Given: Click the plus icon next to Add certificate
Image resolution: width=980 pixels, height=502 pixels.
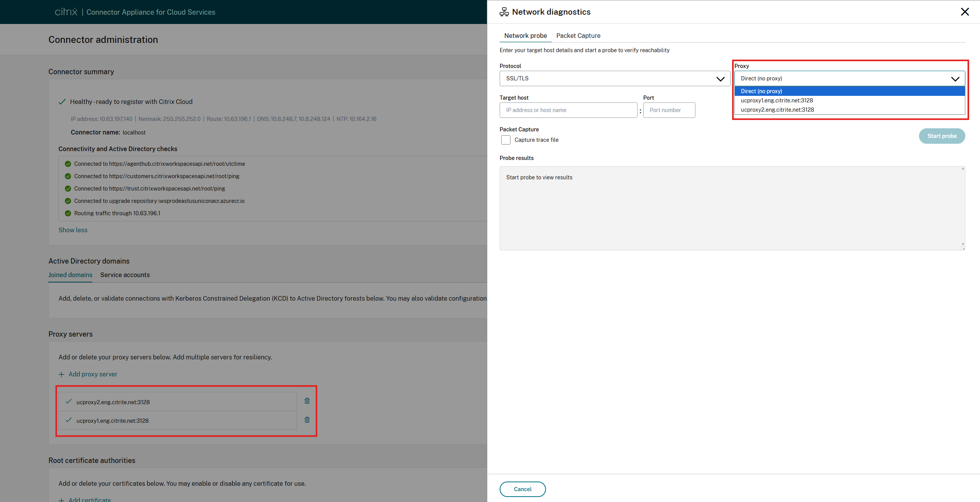Looking at the screenshot, I should point(61,499).
